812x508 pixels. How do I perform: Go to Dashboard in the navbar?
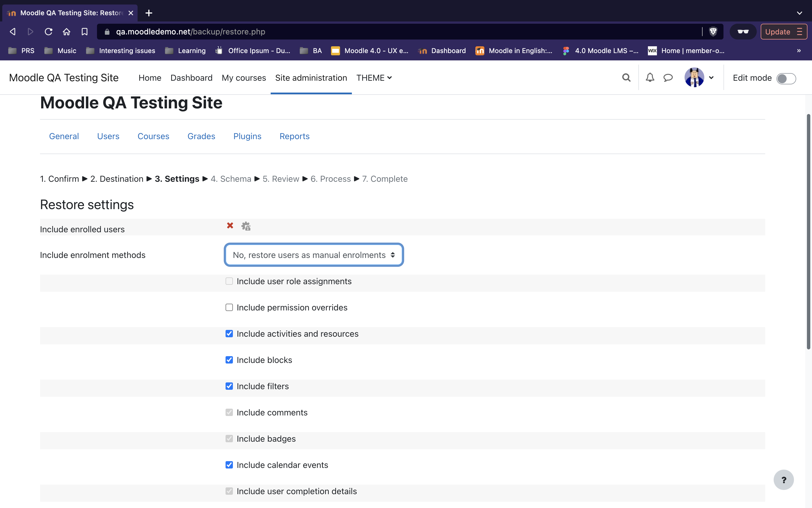click(x=191, y=78)
